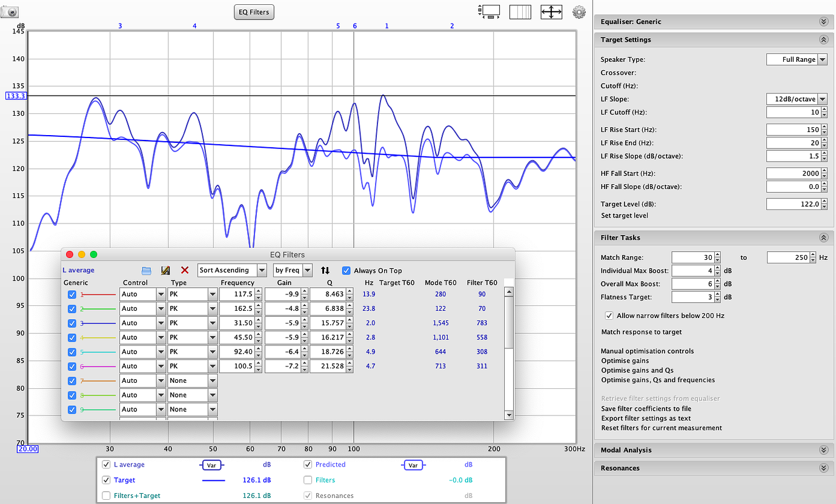Viewport: 836px width, 504px height.
Task: Click the write filters to equaliser icon
Action: point(165,270)
